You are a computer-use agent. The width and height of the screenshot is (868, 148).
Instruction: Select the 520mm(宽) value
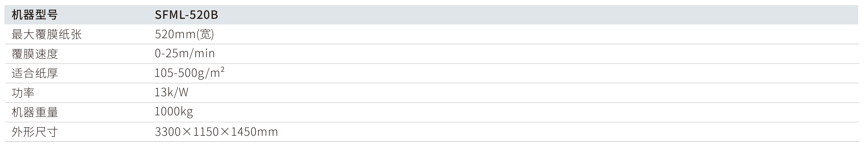tap(184, 34)
